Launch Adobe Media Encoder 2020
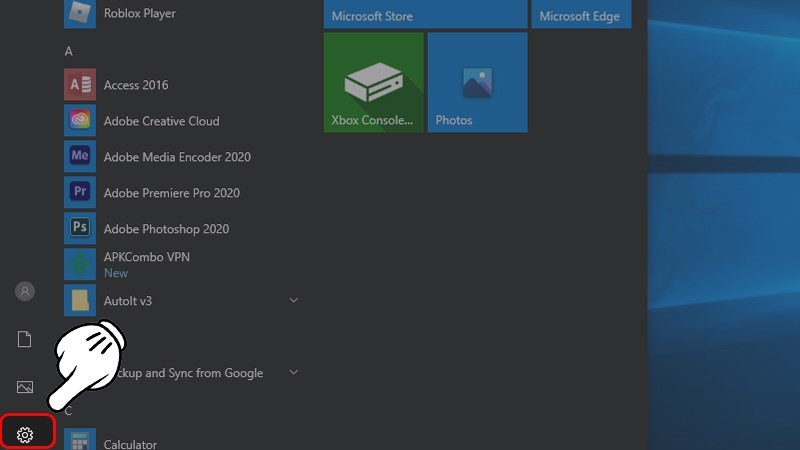Viewport: 800px width, 450px height. coord(176,157)
